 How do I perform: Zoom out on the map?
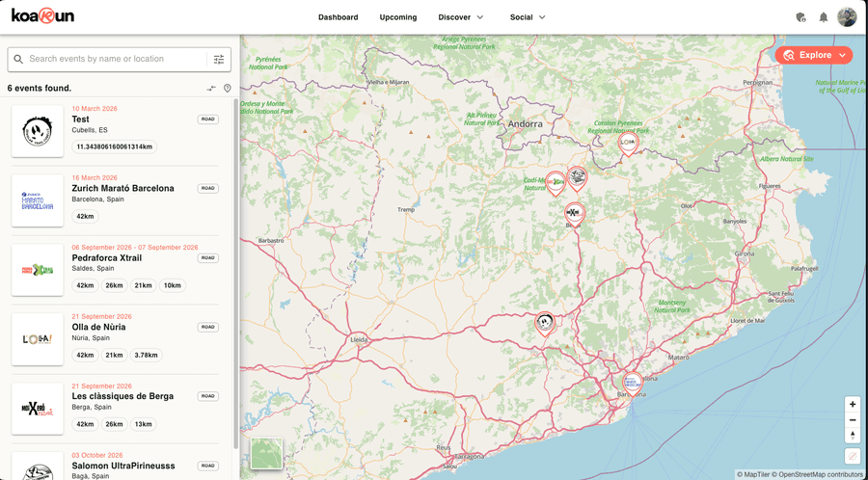tap(852, 420)
